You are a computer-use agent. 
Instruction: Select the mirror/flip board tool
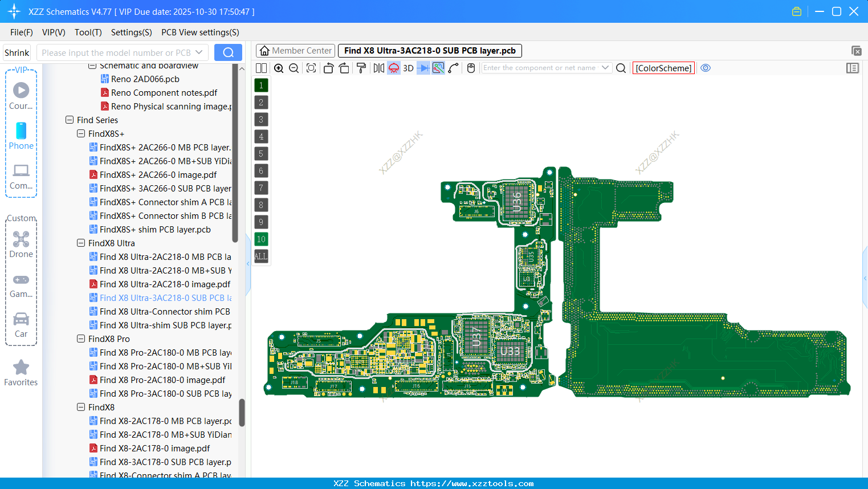coord(379,68)
